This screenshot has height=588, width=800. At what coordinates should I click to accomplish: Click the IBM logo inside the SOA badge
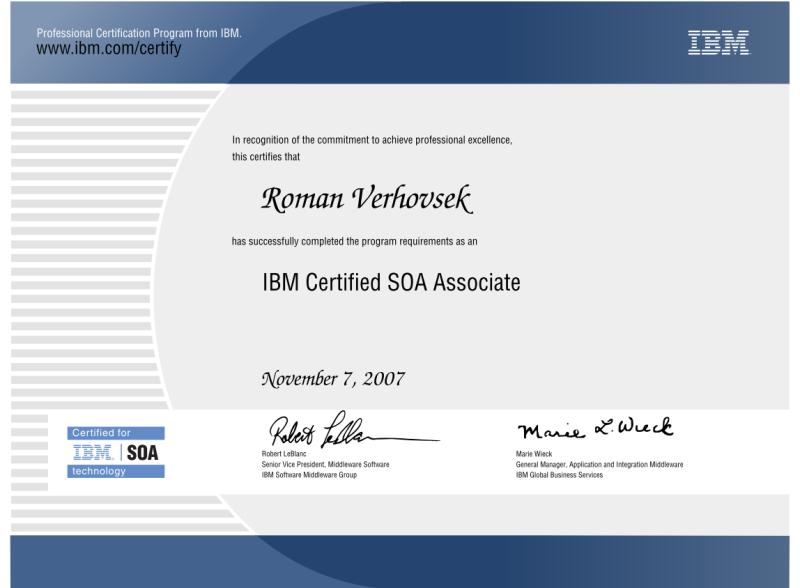pos(95,452)
